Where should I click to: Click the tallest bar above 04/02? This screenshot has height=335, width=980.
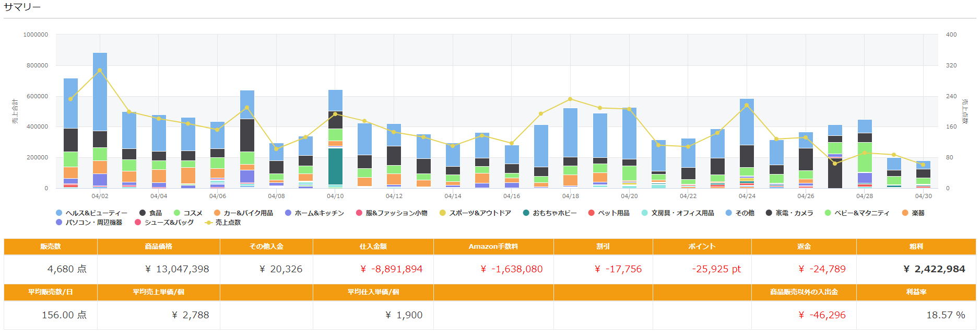click(100, 94)
